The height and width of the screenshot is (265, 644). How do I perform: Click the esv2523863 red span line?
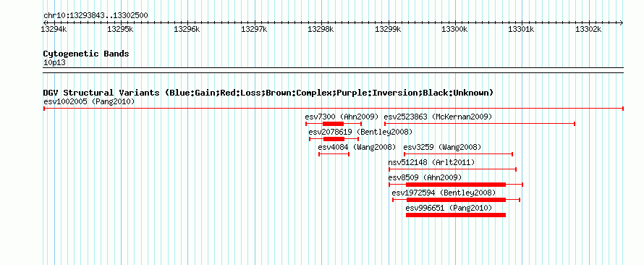480,124
